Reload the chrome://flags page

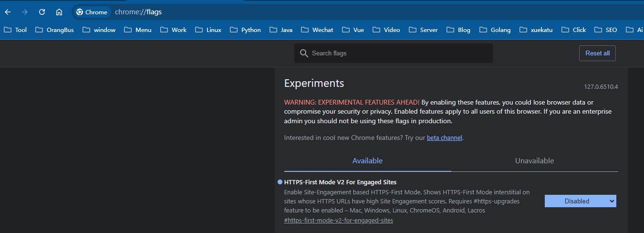coord(42,12)
